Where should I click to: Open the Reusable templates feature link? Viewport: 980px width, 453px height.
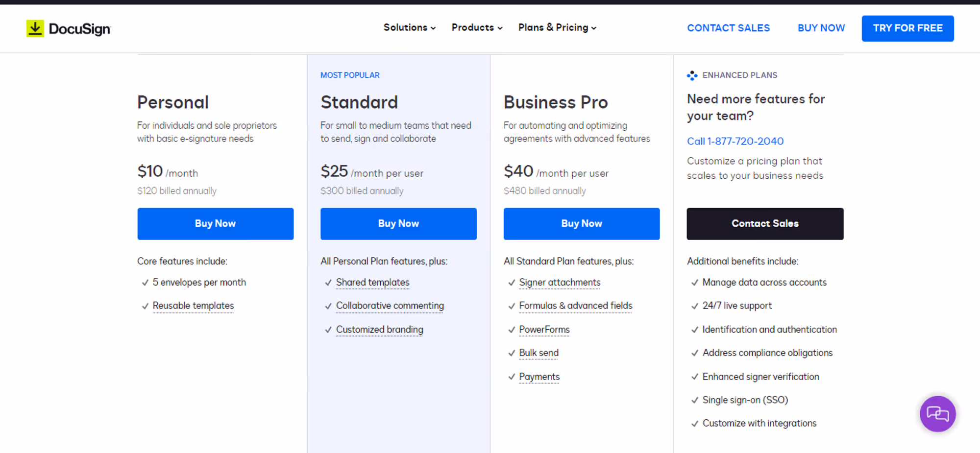193,306
